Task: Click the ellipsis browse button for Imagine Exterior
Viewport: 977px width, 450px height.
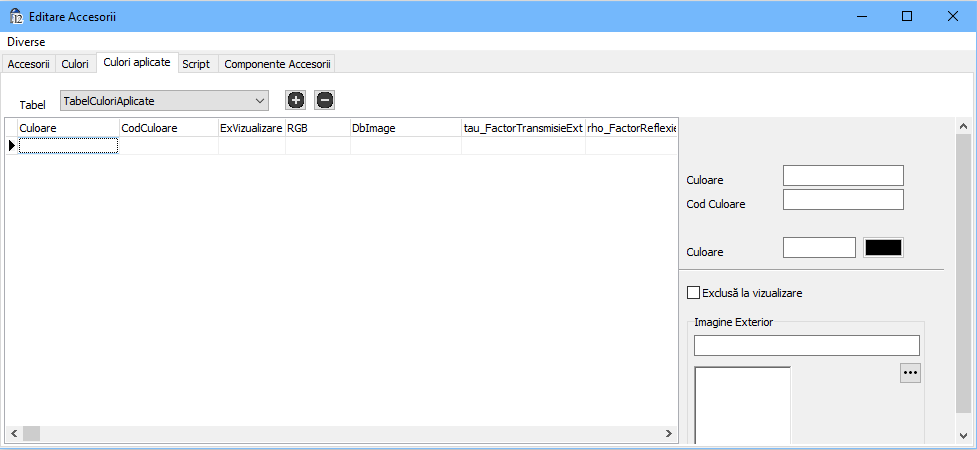Action: (x=909, y=373)
